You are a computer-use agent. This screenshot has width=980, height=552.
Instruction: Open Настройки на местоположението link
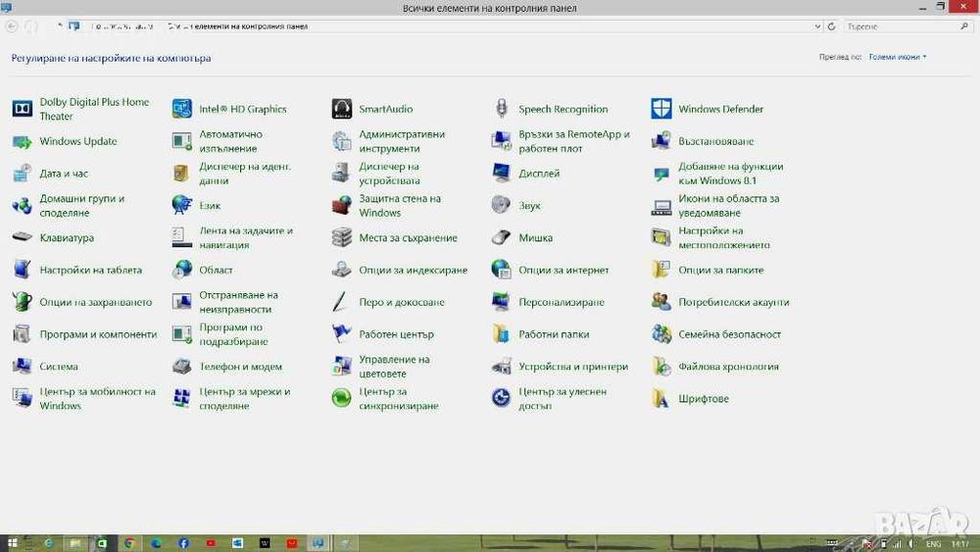[x=724, y=237]
